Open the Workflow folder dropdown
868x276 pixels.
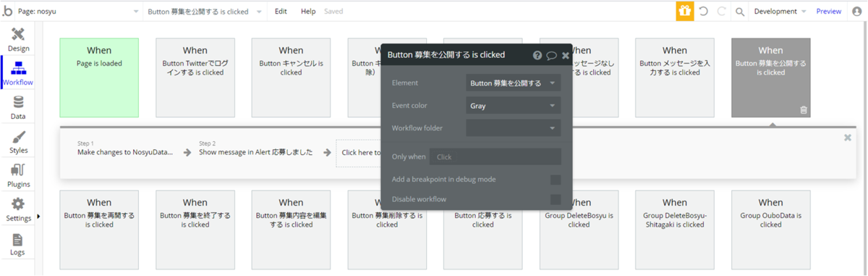[x=514, y=128]
